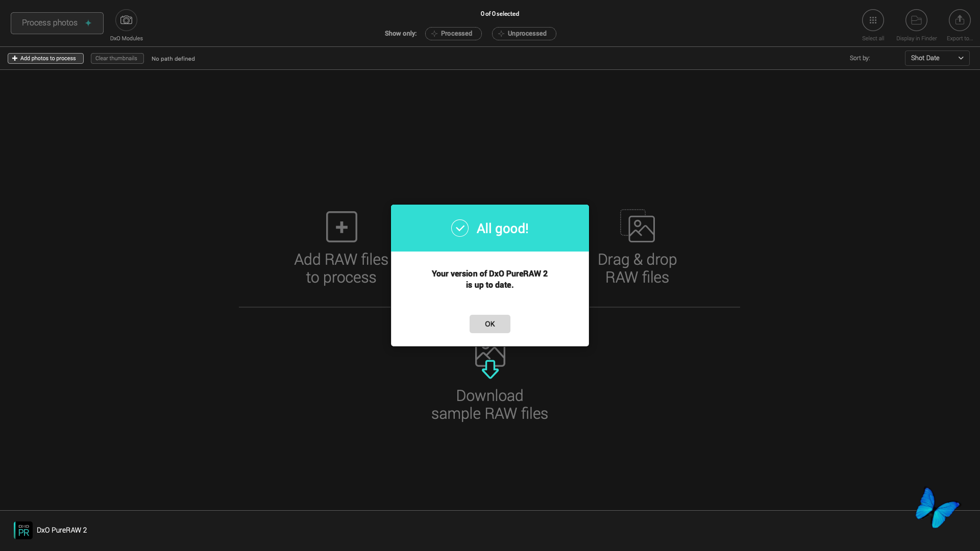Toggle the Unprocessed filter
This screenshot has width=980, height=551.
coord(524,34)
